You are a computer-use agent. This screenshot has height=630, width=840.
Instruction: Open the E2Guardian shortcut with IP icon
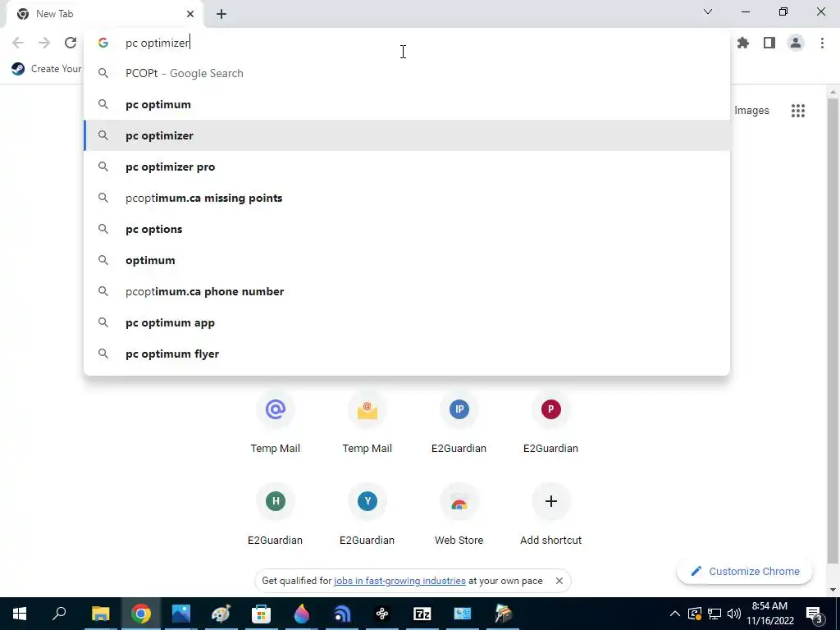click(x=459, y=424)
